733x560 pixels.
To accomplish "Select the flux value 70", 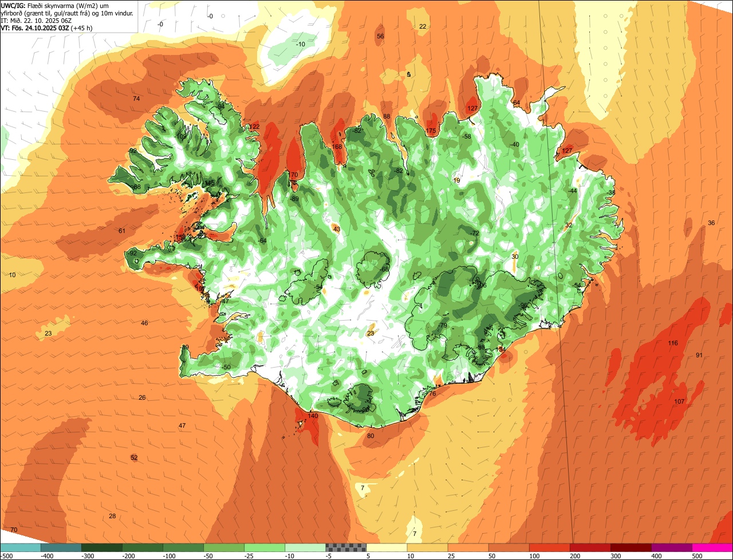I will pyautogui.click(x=14, y=530).
